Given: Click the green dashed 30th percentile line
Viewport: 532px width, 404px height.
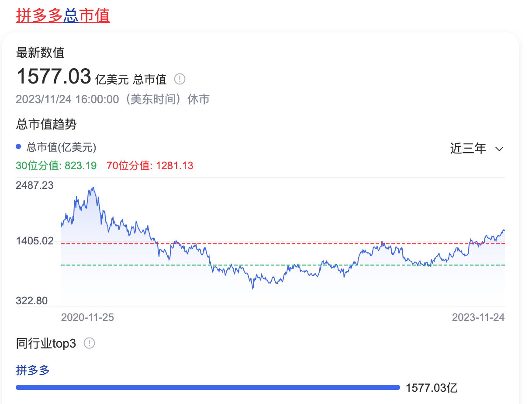Looking at the screenshot, I should point(283,265).
